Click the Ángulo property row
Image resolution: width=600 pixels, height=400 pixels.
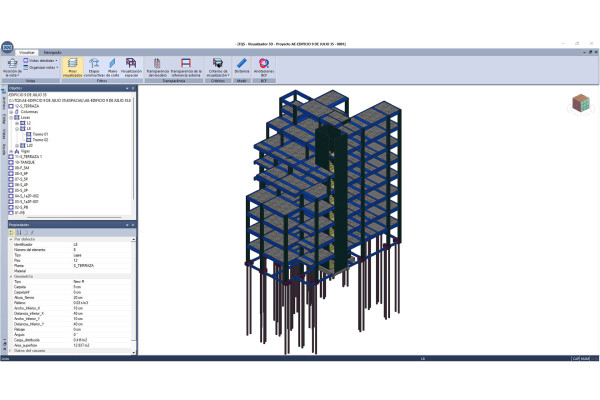coord(70,335)
